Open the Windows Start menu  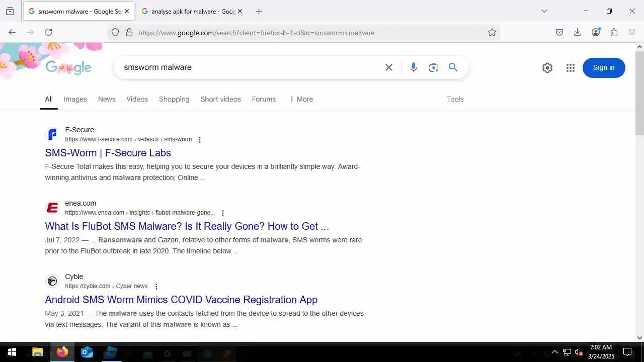[x=12, y=352]
